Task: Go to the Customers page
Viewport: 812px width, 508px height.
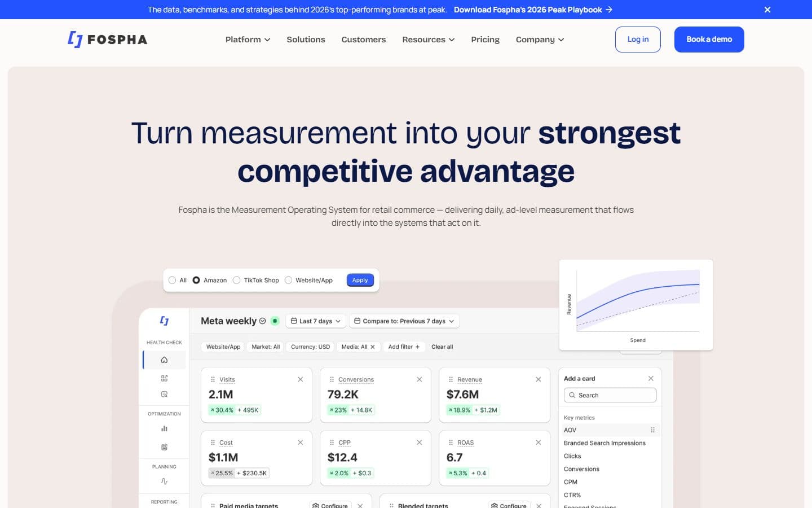Action: [364, 40]
